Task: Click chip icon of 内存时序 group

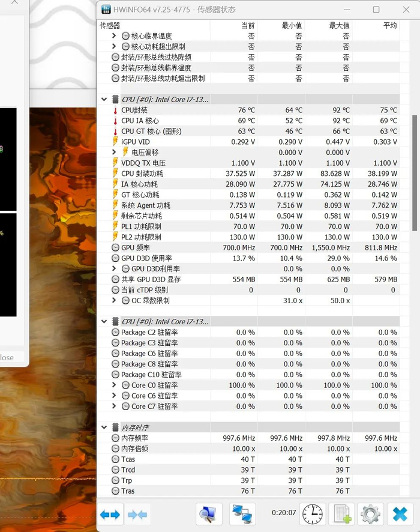Action: [x=115, y=427]
